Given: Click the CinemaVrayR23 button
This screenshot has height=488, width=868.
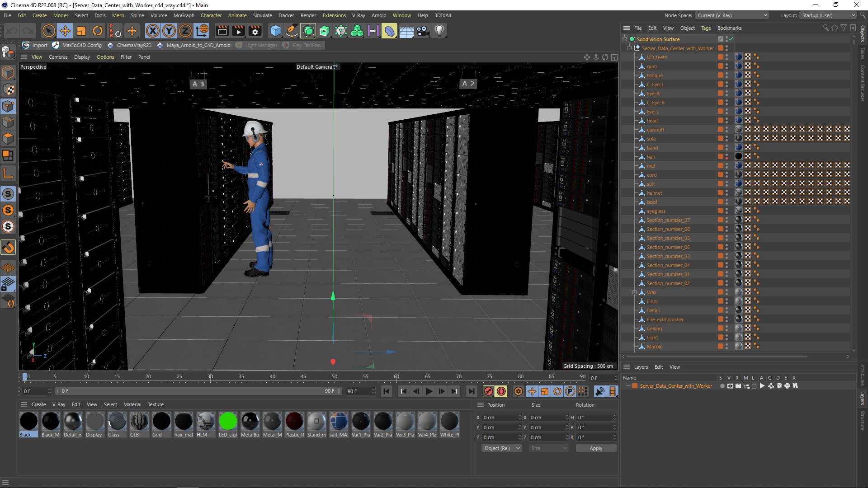Looking at the screenshot, I should [x=129, y=45].
